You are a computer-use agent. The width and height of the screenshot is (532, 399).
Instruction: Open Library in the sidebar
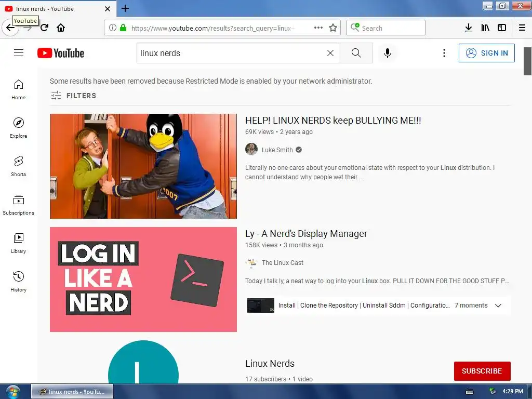[x=18, y=243]
